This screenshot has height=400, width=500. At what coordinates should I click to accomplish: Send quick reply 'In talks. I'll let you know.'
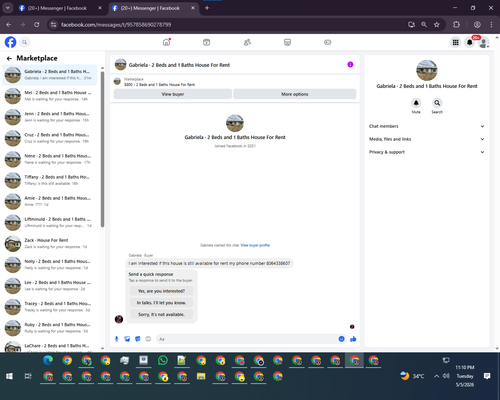[x=161, y=303]
